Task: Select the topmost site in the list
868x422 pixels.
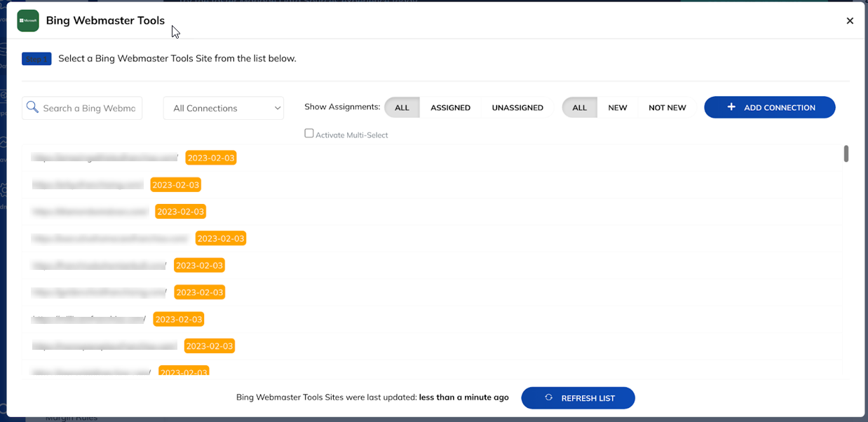Action: 432,158
